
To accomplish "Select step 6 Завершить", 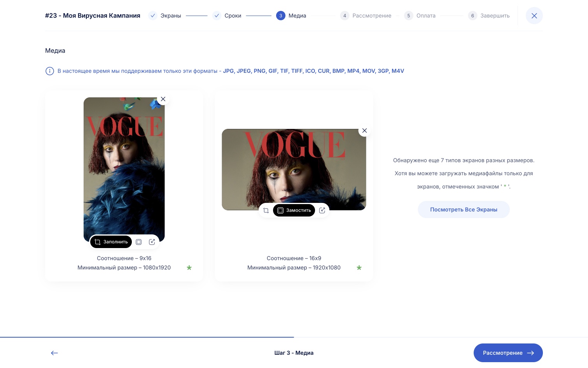I will 489,16.
